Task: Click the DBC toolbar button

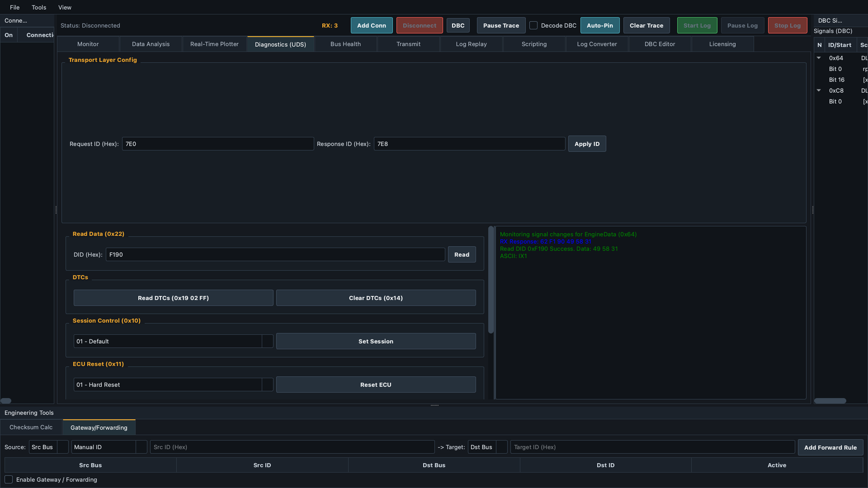Action: tap(458, 25)
